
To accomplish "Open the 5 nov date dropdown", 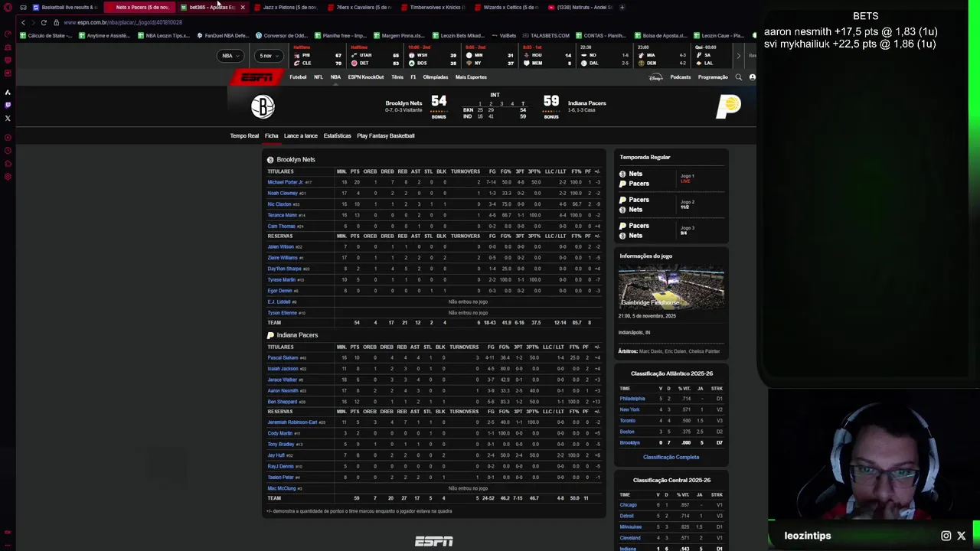I will point(269,56).
